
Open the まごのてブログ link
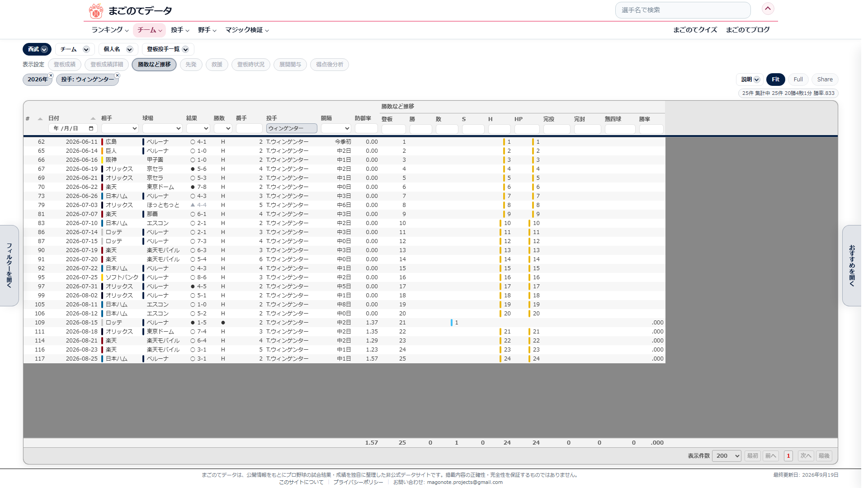coord(747,30)
